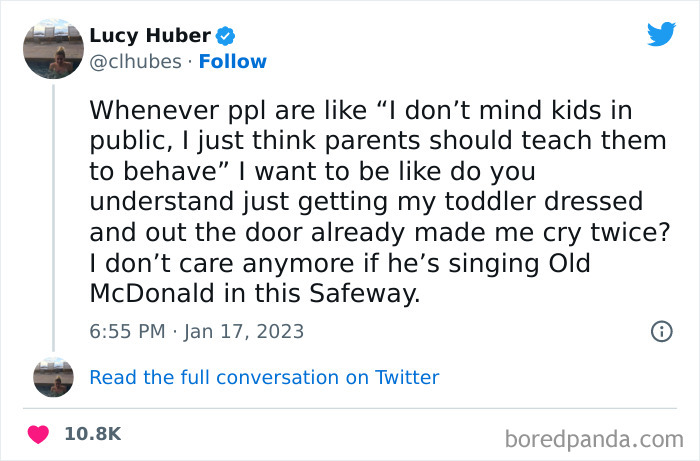Open the Lucy Huber display name
Screen dimensions: 700x461
(x=150, y=36)
